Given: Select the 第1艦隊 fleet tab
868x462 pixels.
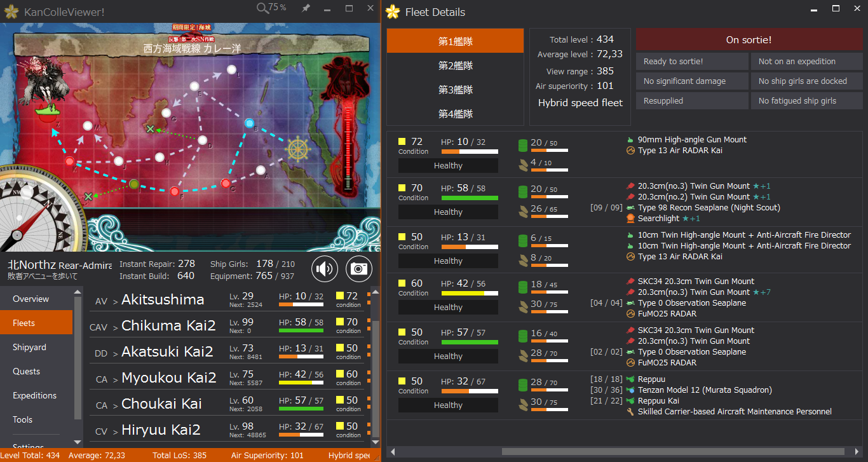Looking at the screenshot, I should click(x=456, y=41).
